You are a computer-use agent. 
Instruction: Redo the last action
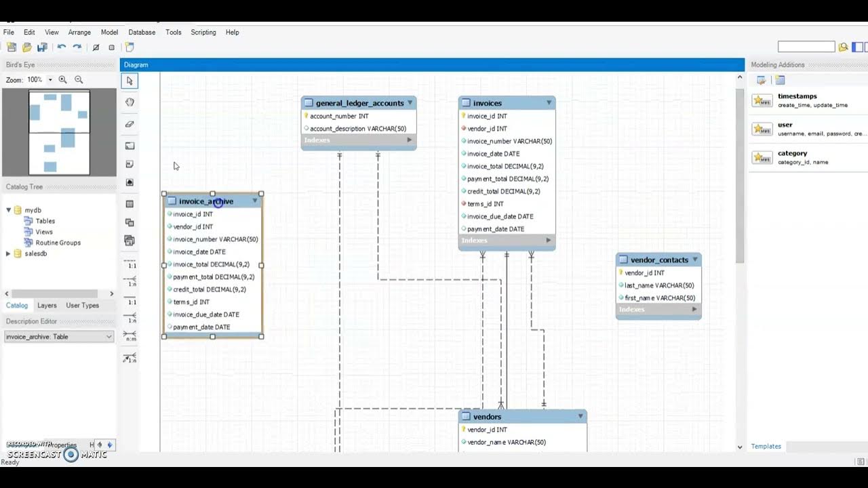pos(77,47)
